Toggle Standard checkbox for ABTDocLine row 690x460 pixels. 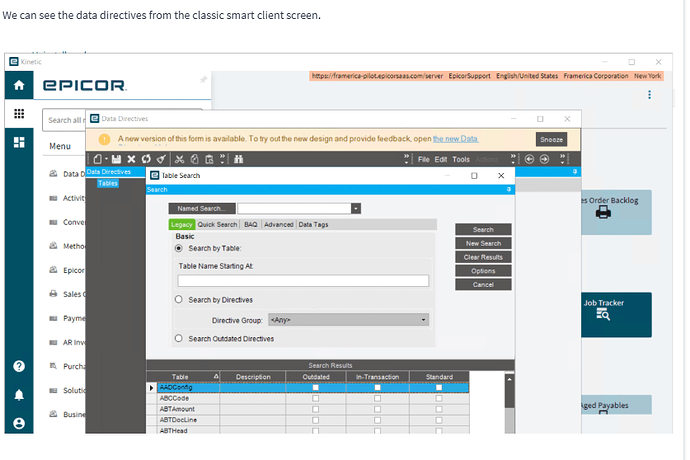pyautogui.click(x=439, y=420)
